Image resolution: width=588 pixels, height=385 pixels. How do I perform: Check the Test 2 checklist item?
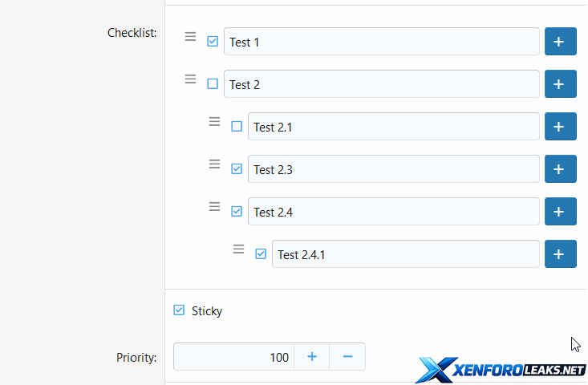[213, 84]
